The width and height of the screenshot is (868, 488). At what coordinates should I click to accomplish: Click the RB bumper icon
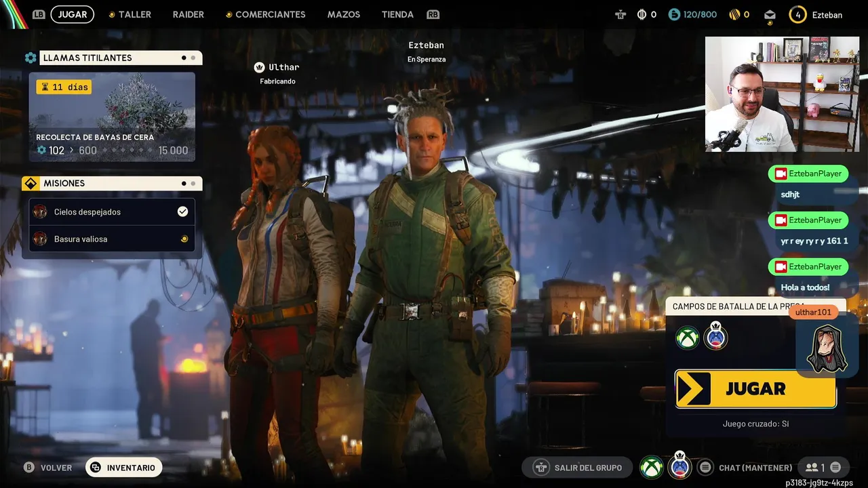coord(433,14)
